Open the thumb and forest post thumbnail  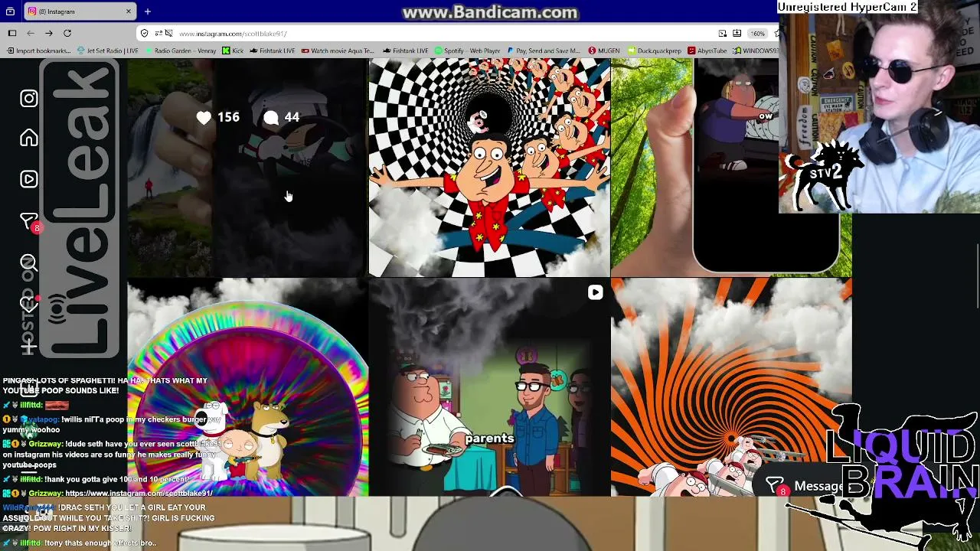click(731, 168)
